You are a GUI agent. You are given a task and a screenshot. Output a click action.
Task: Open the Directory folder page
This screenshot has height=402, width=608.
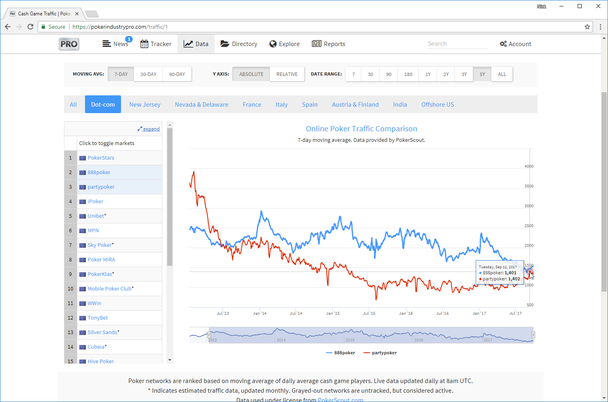(x=239, y=44)
